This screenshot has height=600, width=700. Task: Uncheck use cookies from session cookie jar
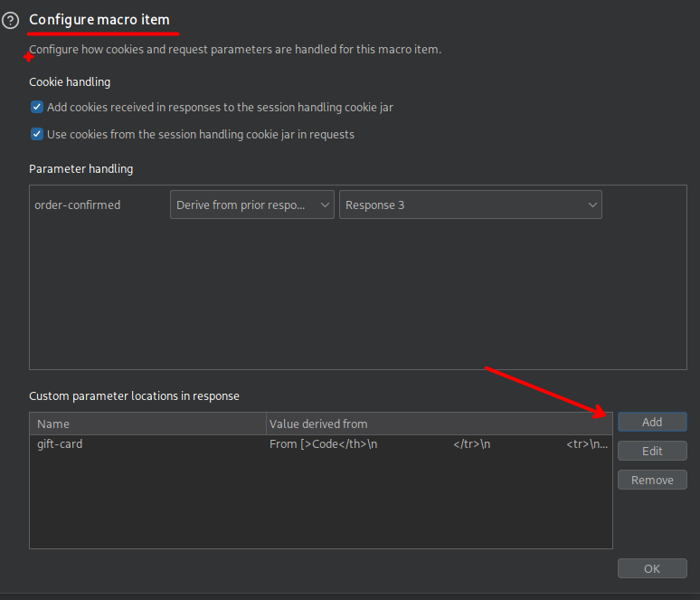point(37,134)
